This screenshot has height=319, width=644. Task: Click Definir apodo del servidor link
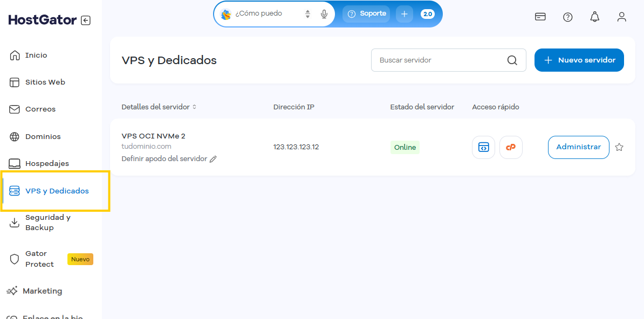(165, 159)
